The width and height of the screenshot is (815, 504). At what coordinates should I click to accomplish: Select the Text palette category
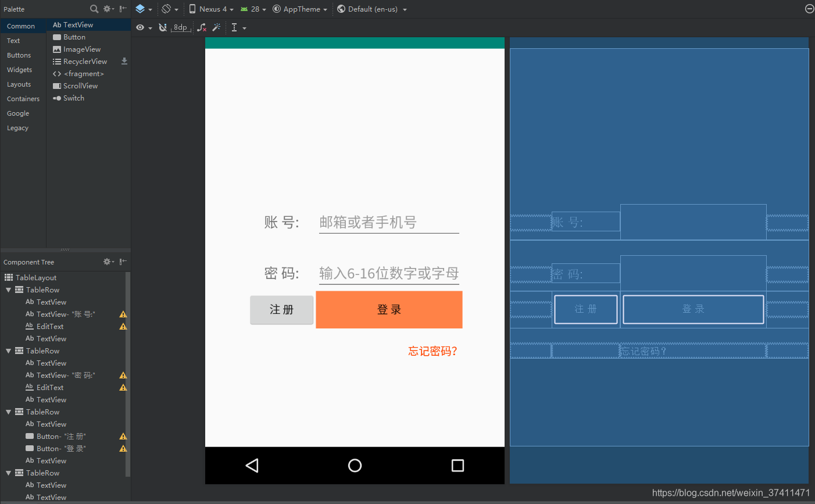point(23,41)
